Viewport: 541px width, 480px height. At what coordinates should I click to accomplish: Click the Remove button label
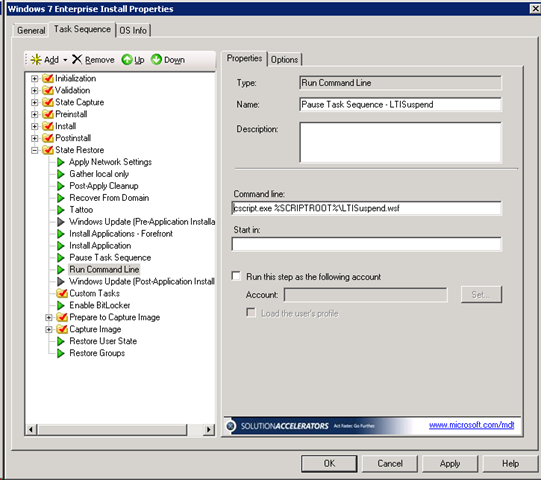100,60
